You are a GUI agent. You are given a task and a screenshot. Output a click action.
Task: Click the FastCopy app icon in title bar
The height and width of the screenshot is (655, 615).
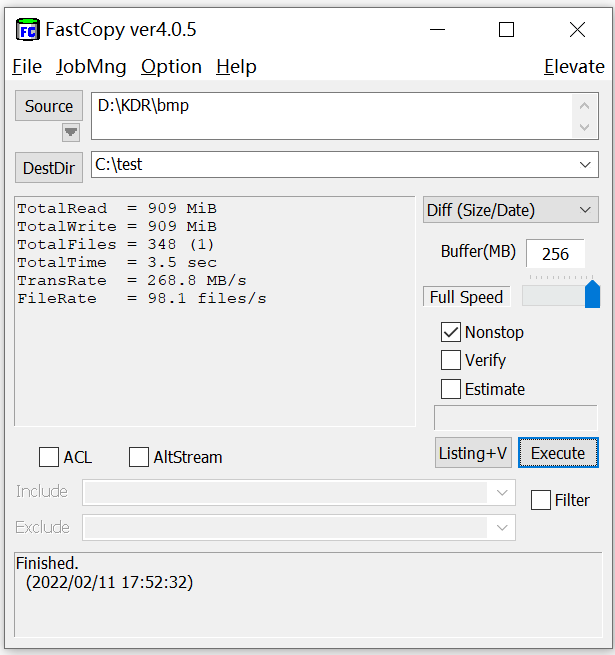pyautogui.click(x=28, y=29)
